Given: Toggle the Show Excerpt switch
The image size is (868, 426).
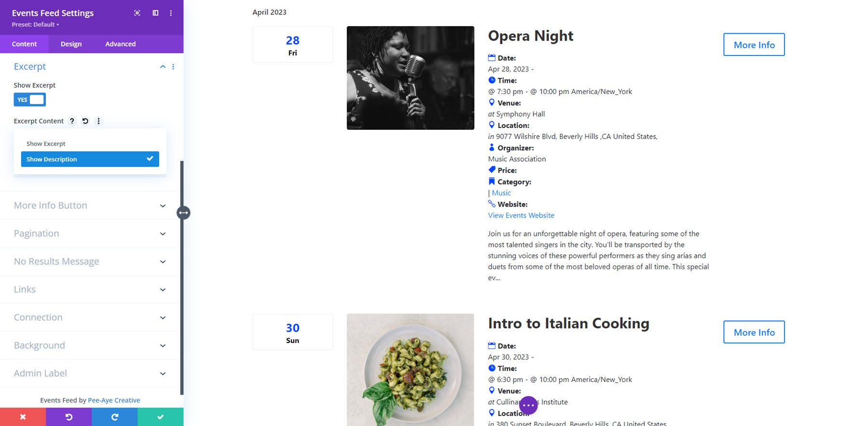Looking at the screenshot, I should point(30,100).
